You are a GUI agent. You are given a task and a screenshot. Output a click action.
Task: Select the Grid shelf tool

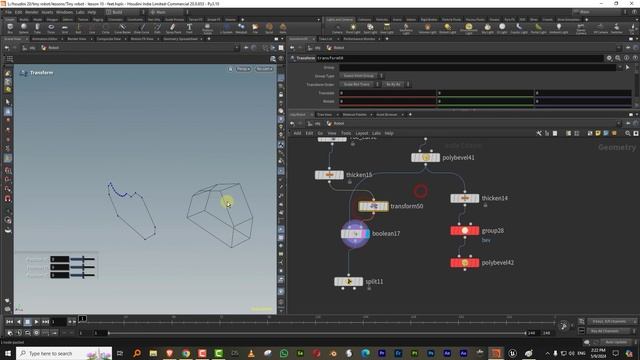click(x=64, y=28)
